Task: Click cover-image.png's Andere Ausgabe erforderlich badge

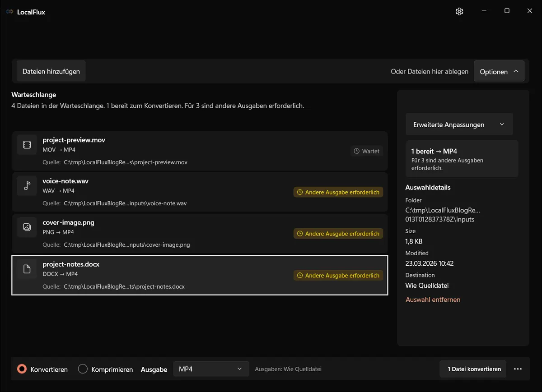Action: click(x=338, y=234)
